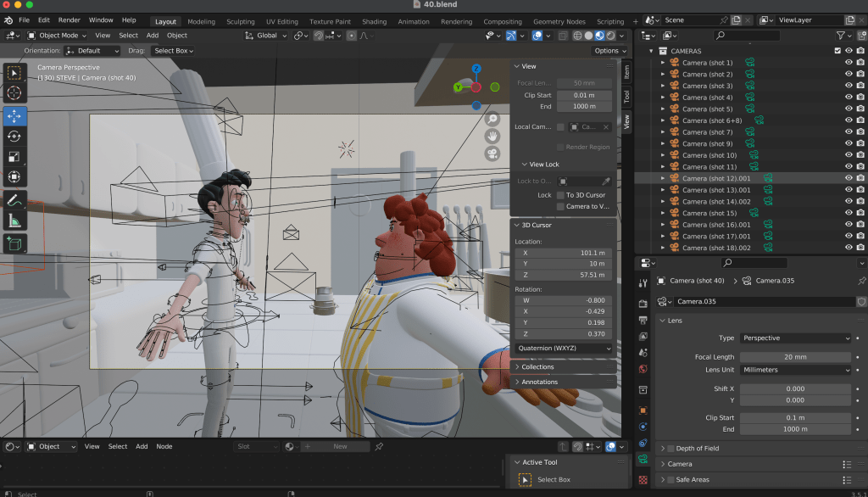
Task: Open the Render menu
Action: coord(70,20)
